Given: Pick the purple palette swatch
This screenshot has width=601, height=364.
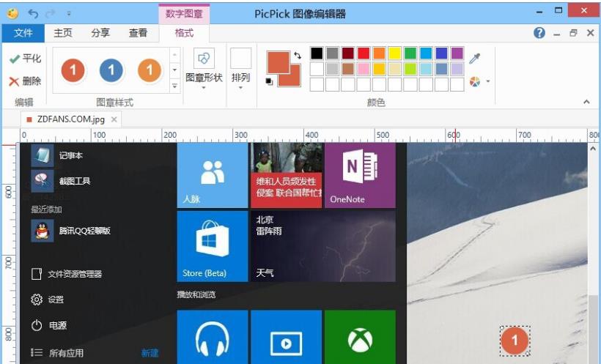Looking at the screenshot, I should [x=457, y=53].
